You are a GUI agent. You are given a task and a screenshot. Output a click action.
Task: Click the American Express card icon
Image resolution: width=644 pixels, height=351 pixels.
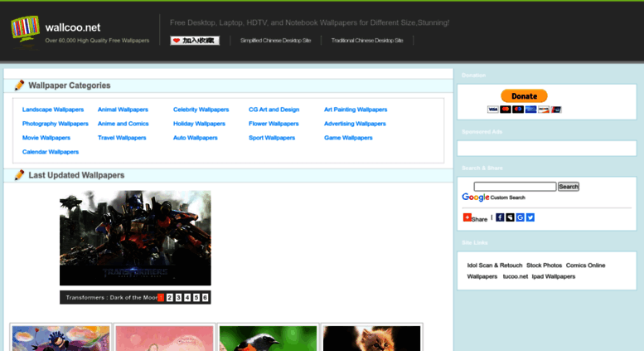click(x=531, y=110)
